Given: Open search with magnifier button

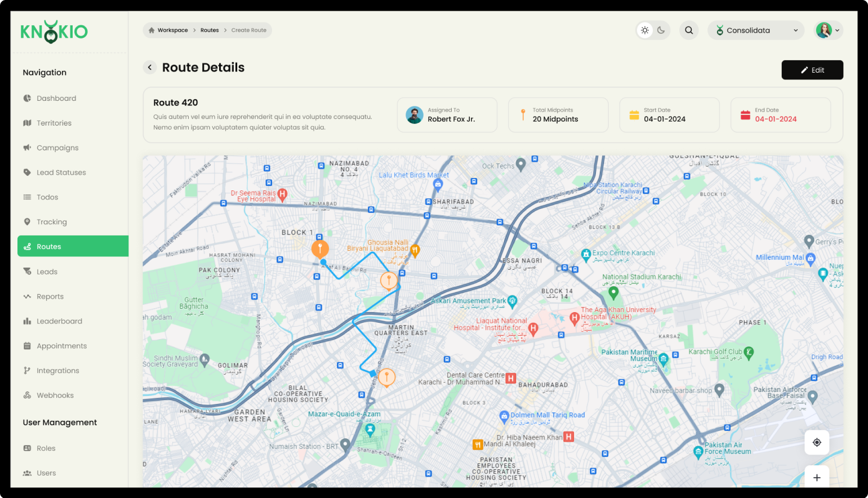Looking at the screenshot, I should (x=689, y=30).
